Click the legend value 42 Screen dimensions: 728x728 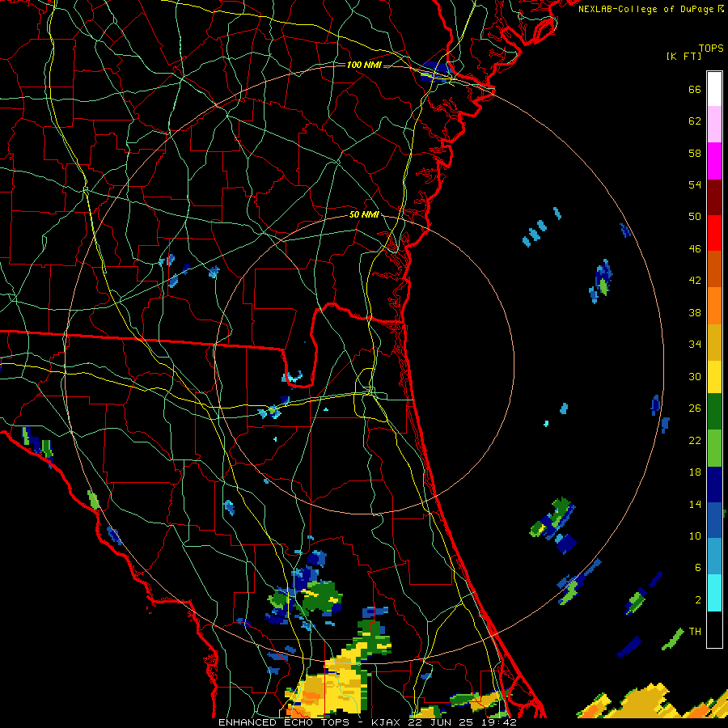[695, 281]
